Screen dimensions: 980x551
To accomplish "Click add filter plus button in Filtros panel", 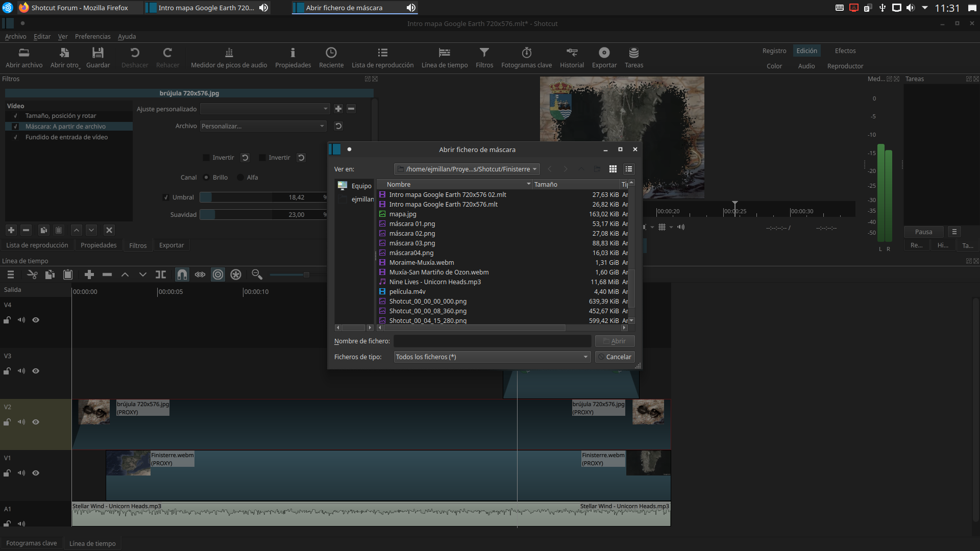I will (11, 230).
